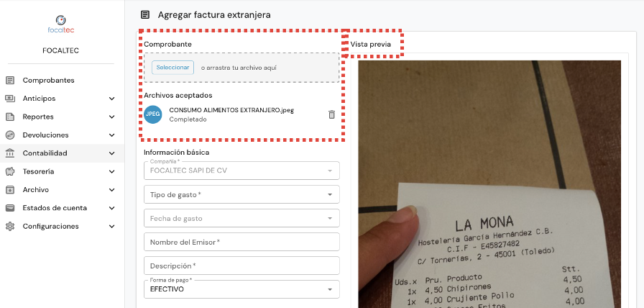Click the Anticipos money icon
Viewport: 644px width, 308px height.
tap(10, 99)
